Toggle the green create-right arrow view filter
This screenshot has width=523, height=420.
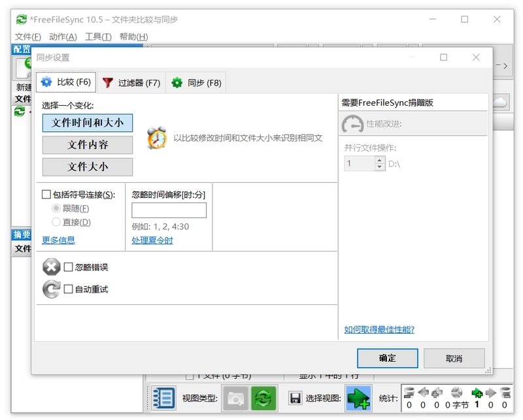[358, 398]
